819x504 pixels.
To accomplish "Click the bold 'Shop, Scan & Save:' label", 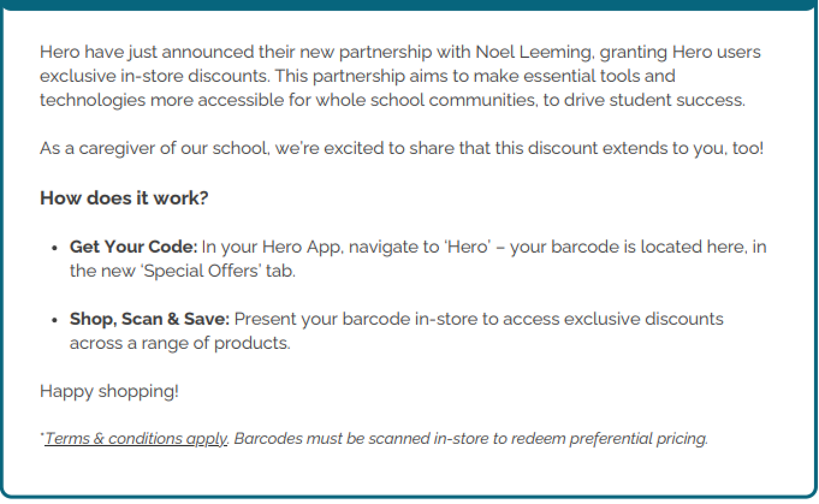I will (x=149, y=319).
